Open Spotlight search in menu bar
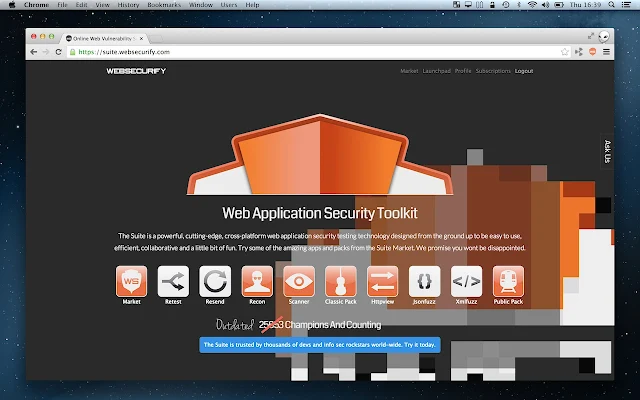 click(x=611, y=5)
